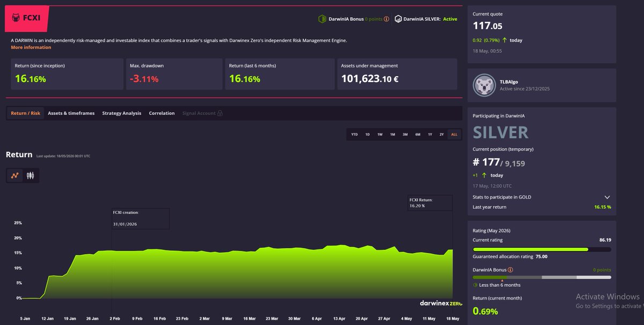This screenshot has height=325, width=644.
Task: Click the FCXI Return 16.20% tooltip box
Action: [430, 203]
